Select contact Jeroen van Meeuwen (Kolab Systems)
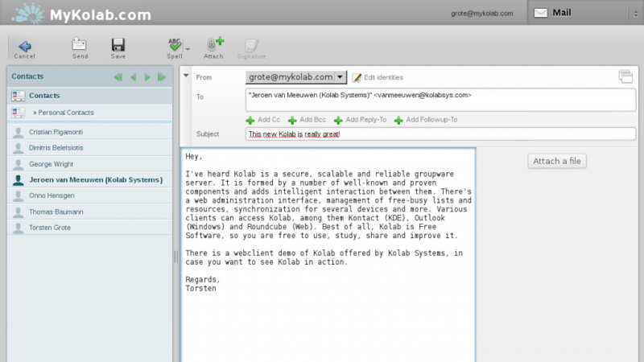Image resolution: width=644 pixels, height=362 pixels. point(89,179)
